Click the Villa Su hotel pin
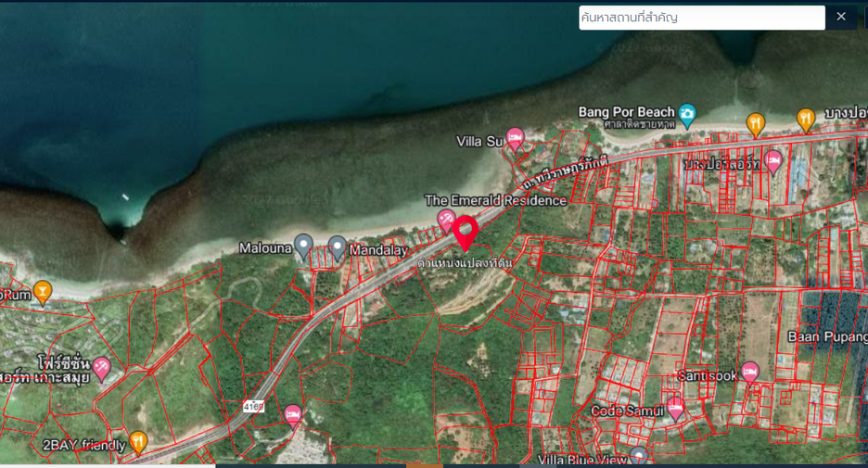 click(x=515, y=139)
